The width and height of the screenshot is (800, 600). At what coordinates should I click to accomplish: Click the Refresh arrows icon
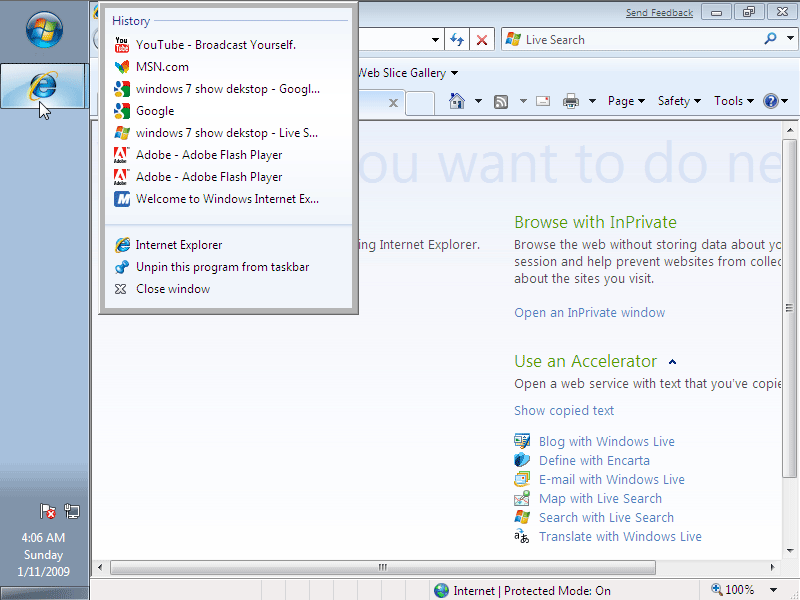tap(457, 40)
